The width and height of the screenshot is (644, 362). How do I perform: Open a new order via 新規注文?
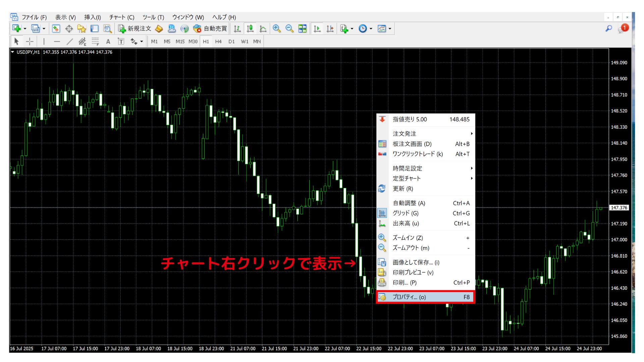(136, 28)
